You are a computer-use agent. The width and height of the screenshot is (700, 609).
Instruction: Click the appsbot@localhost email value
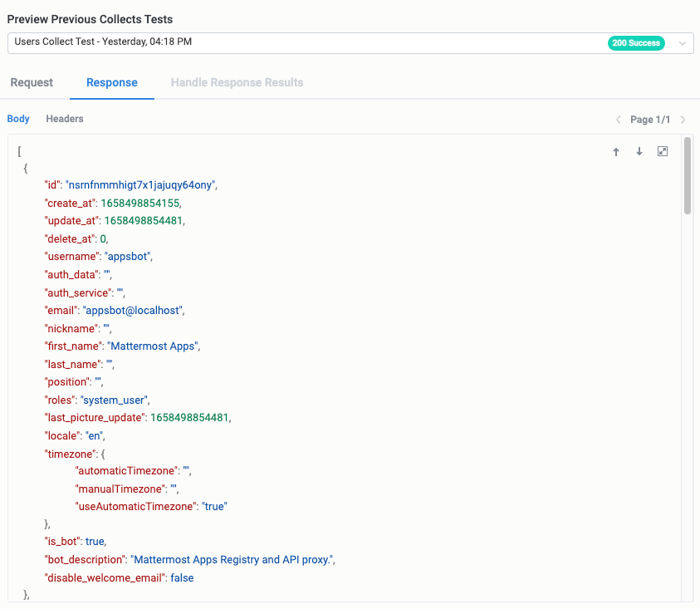133,310
